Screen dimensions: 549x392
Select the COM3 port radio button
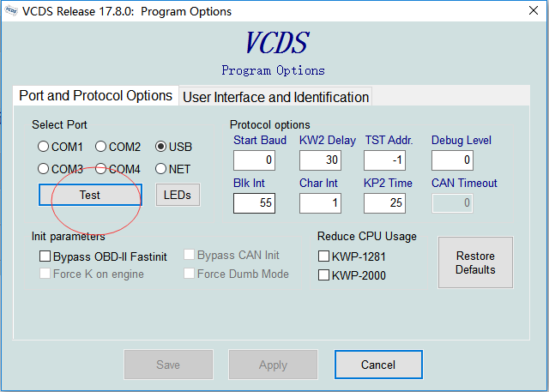[x=43, y=169]
